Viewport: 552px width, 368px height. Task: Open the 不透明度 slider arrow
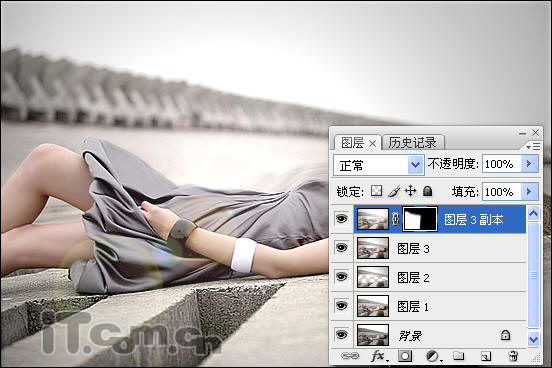point(529,164)
